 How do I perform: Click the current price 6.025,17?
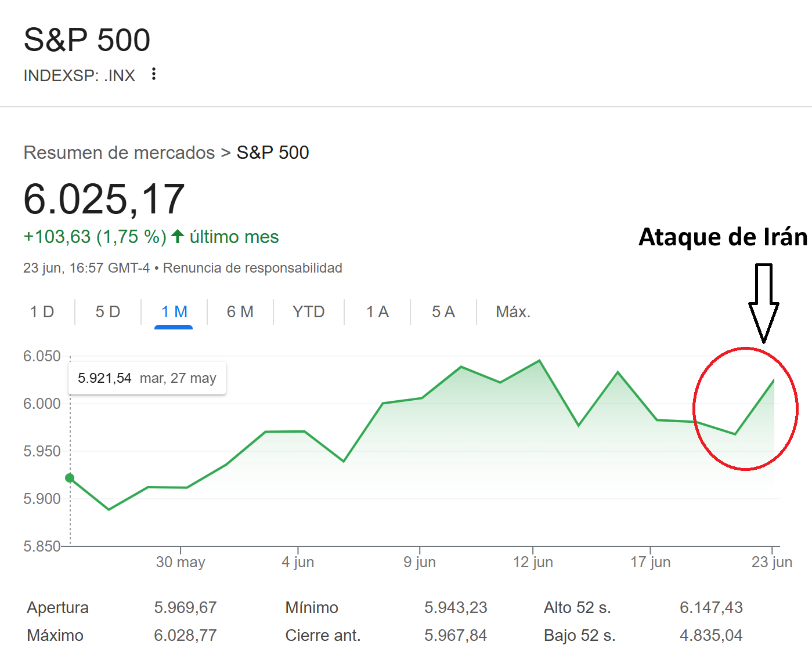click(x=104, y=199)
